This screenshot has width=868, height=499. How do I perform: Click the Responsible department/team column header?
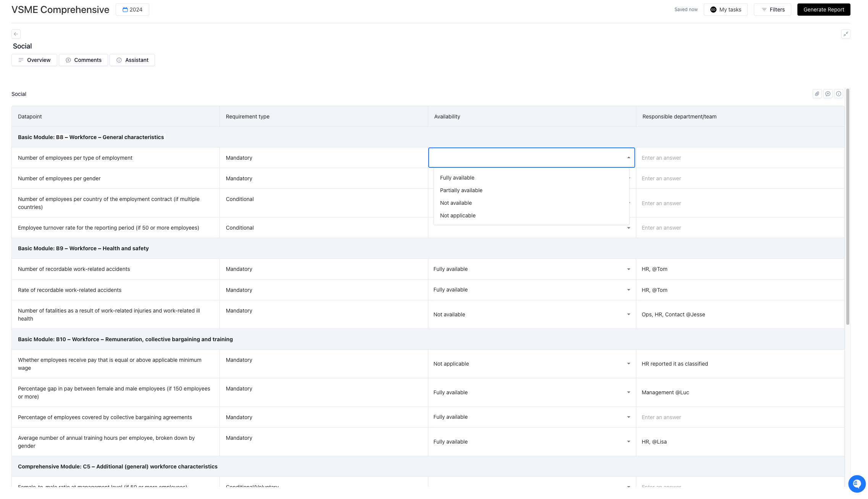click(x=740, y=117)
